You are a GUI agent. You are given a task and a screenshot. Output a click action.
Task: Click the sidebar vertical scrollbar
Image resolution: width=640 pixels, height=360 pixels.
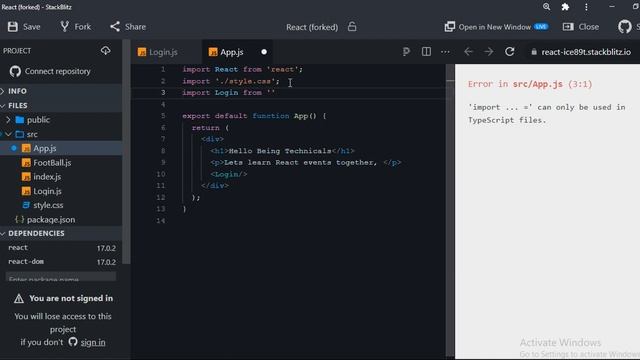pos(127,151)
